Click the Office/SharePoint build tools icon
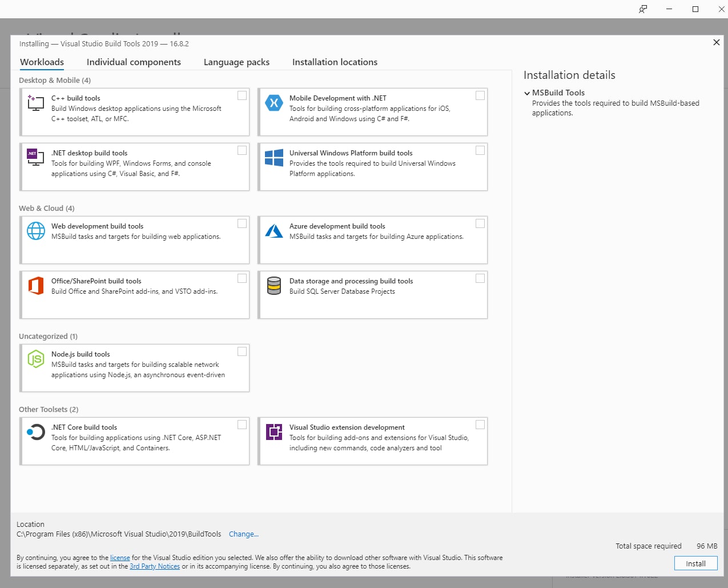728x588 pixels. (36, 286)
